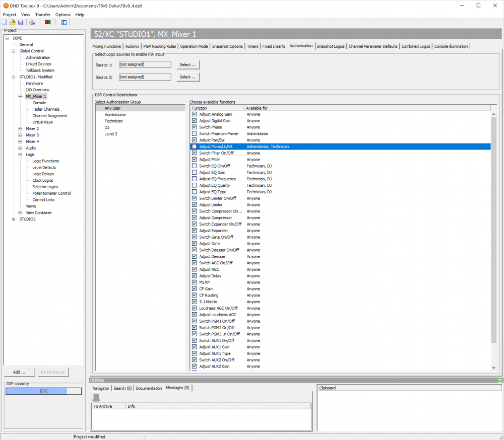Click Select button for Source 1
The image size is (504, 440).
click(x=187, y=64)
